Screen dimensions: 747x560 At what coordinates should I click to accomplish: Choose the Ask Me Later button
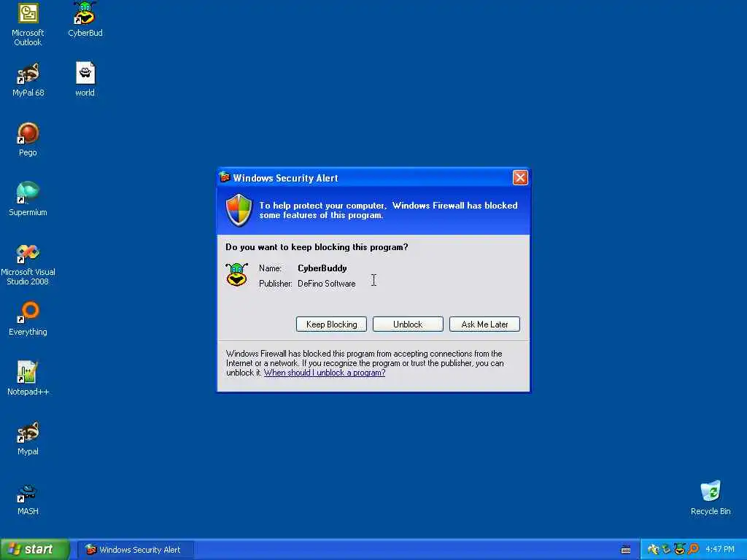point(484,324)
